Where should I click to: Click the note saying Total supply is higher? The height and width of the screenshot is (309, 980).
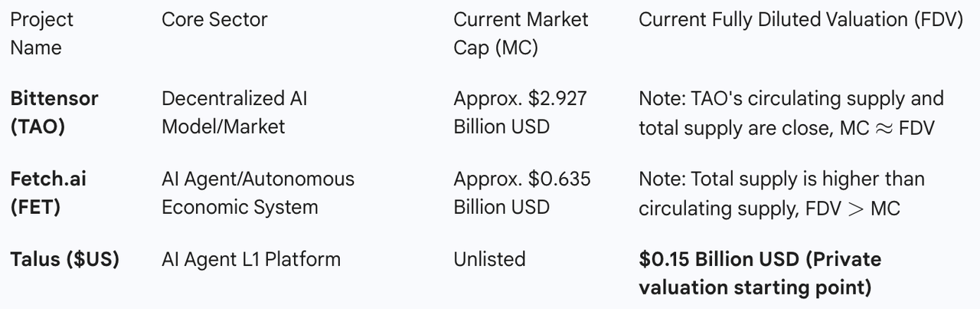pos(781,179)
